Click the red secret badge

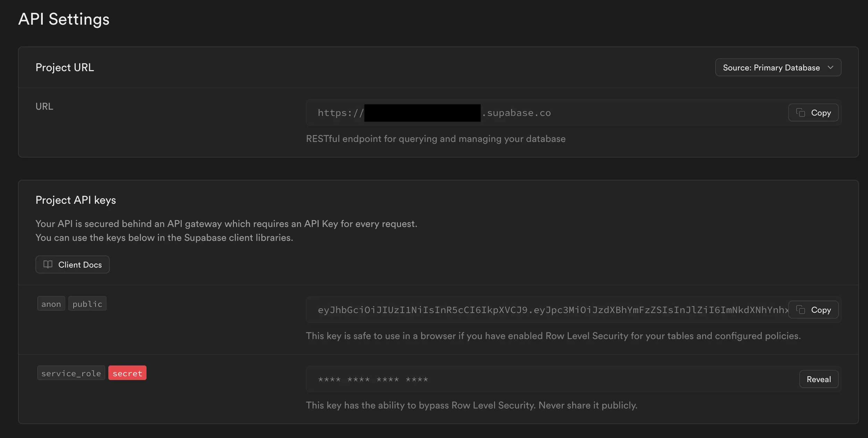(127, 373)
